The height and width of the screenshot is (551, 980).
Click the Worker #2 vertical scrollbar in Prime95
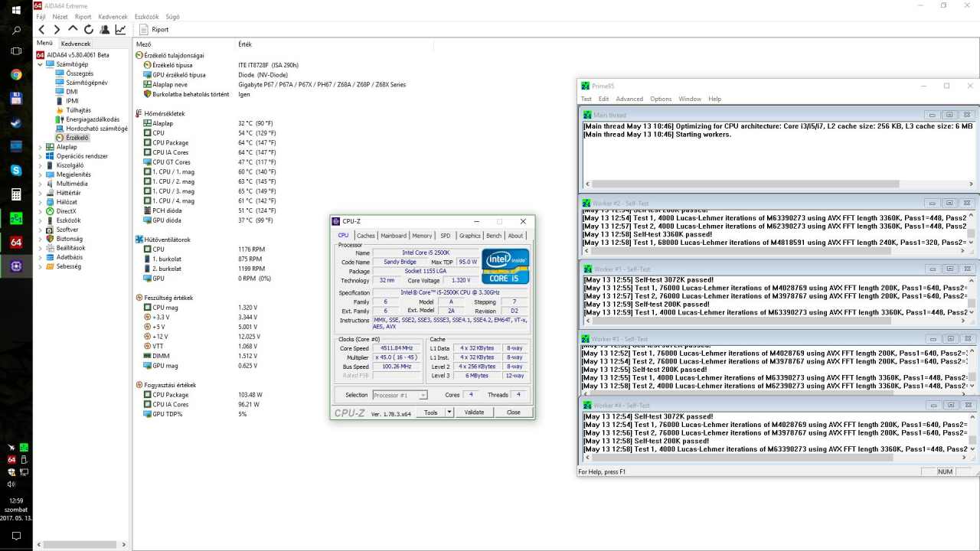pos(972,228)
